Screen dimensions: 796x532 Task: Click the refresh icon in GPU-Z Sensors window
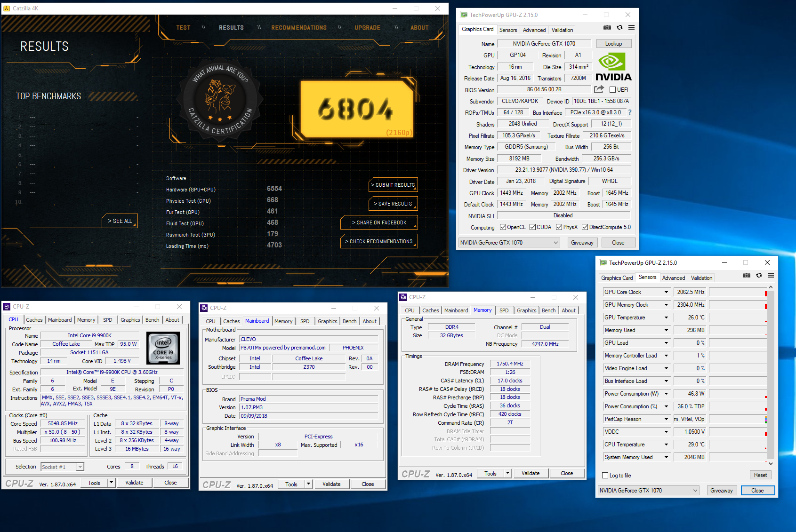coord(759,276)
